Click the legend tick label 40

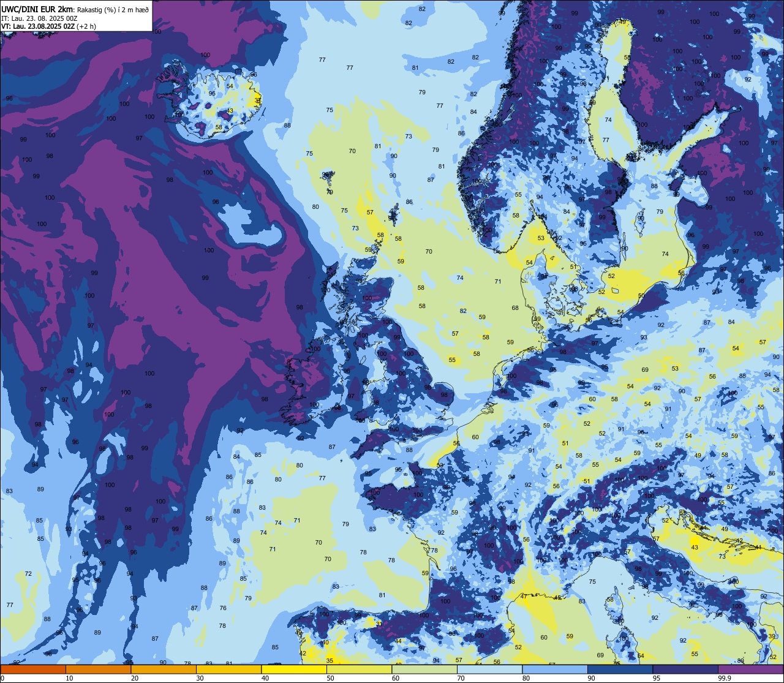click(265, 678)
